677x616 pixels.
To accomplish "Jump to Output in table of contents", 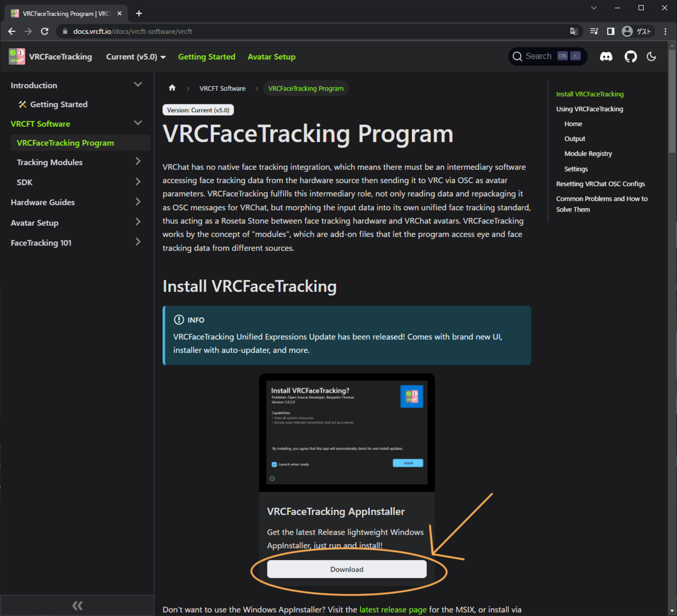I will click(x=575, y=139).
